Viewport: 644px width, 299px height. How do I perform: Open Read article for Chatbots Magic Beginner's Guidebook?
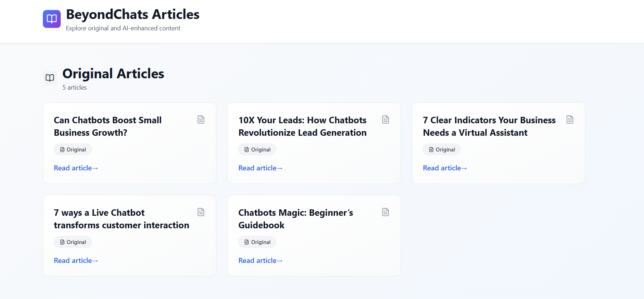tap(260, 260)
